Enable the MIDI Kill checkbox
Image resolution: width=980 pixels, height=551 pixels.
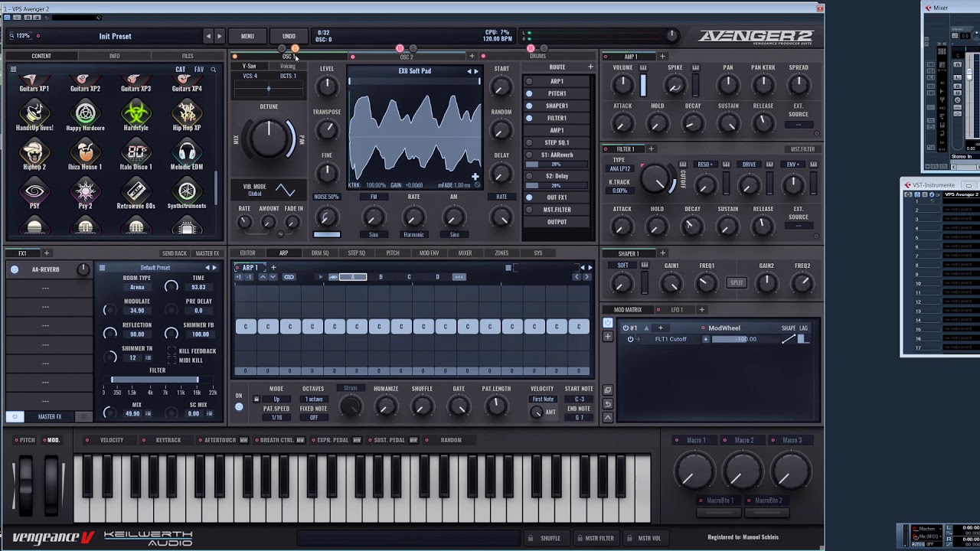[x=172, y=360]
